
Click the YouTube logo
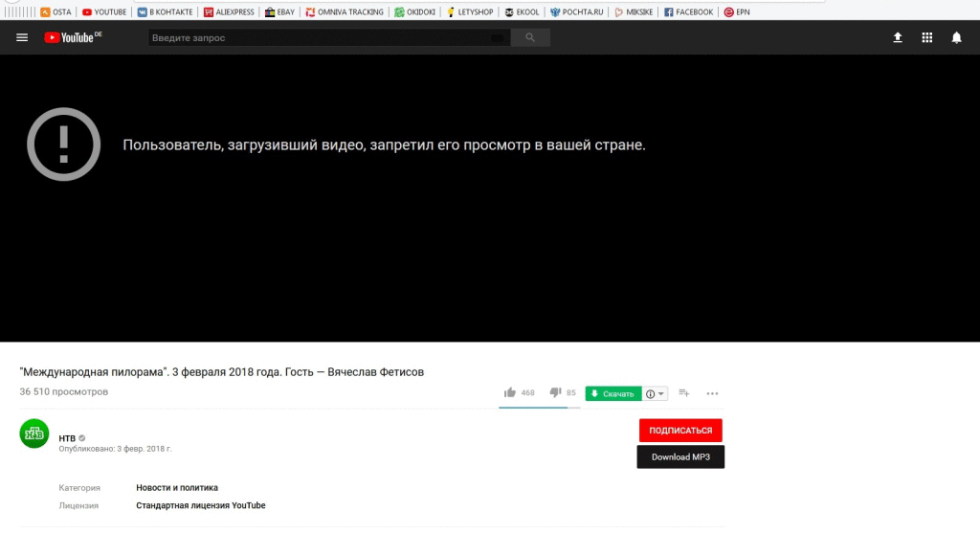click(x=73, y=38)
